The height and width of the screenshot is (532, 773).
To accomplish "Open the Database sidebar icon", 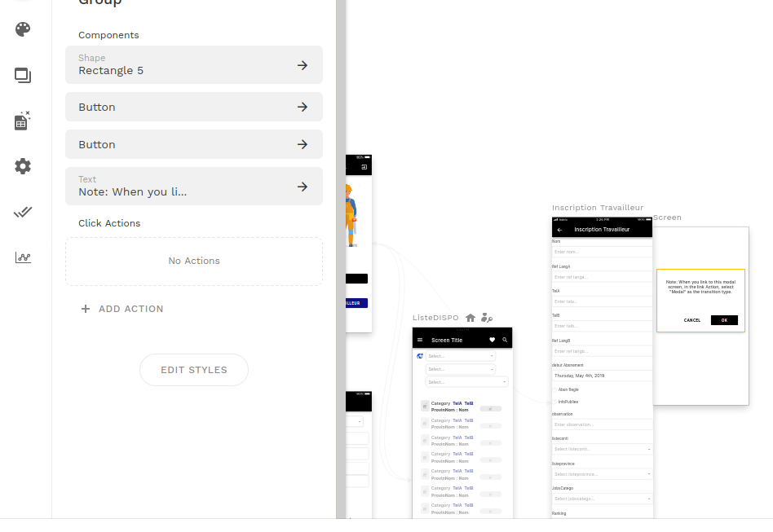I will click(x=23, y=121).
